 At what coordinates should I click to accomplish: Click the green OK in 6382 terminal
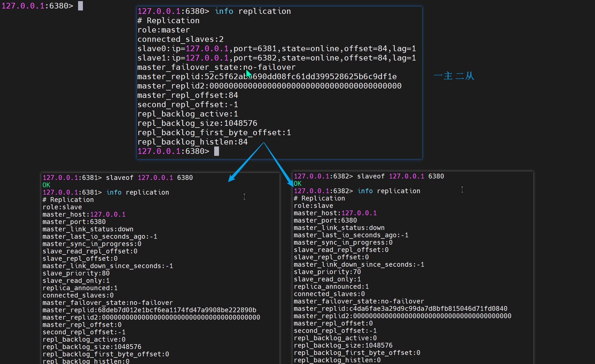click(x=298, y=184)
